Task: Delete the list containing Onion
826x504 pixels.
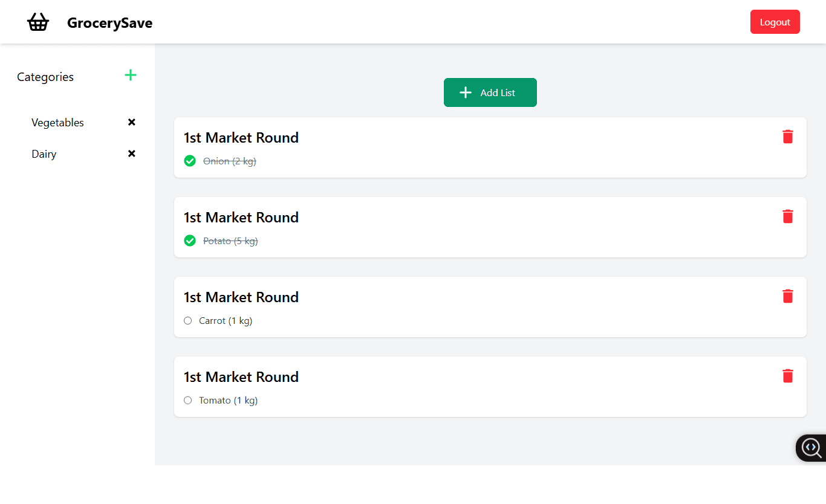Action: point(787,137)
